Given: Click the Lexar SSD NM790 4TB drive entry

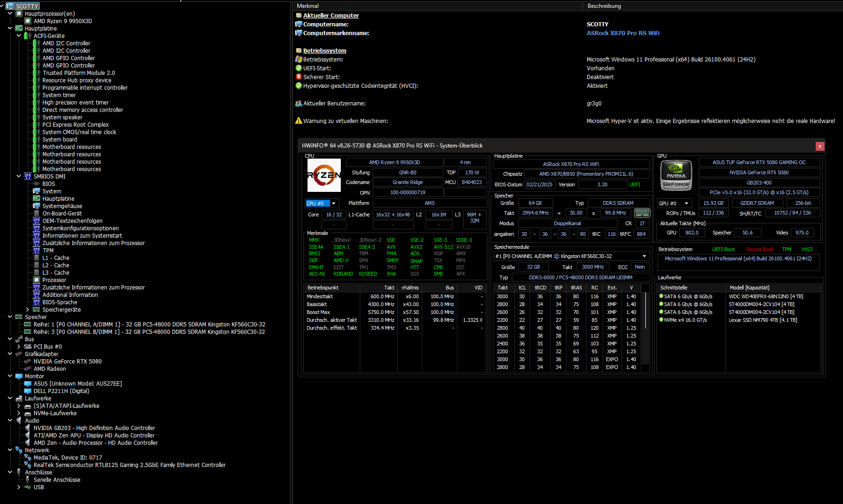Looking at the screenshot, I should tap(763, 320).
